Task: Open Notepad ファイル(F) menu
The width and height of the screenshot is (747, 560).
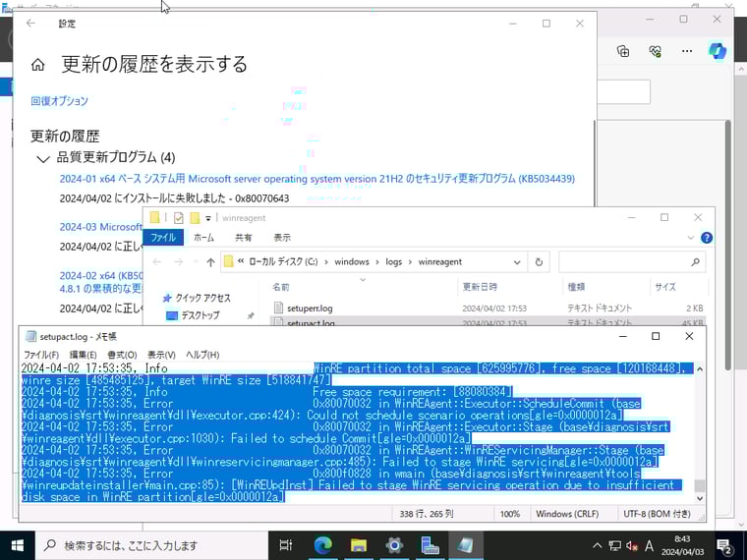Action: 41,355
